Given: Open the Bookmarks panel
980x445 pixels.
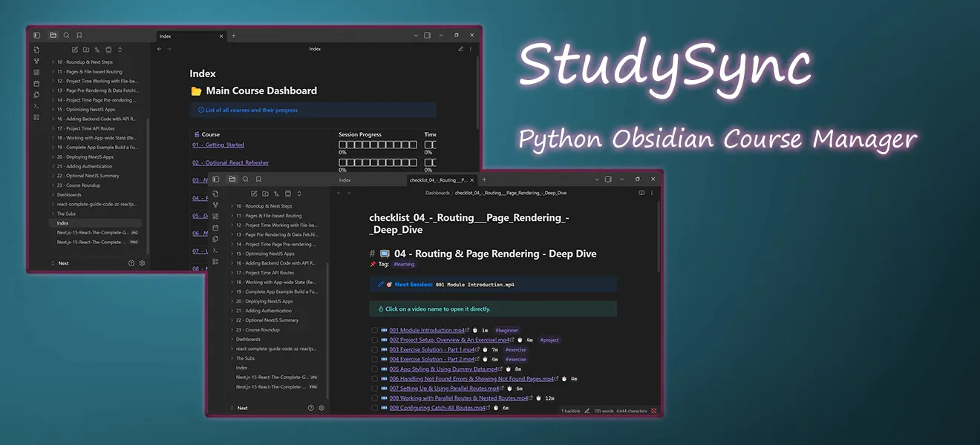Looking at the screenshot, I should click(259, 178).
